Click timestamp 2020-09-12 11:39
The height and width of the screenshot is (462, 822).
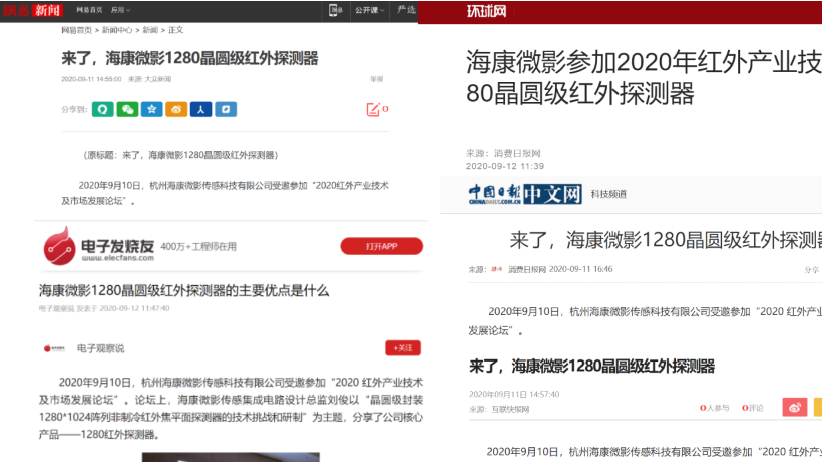(505, 166)
